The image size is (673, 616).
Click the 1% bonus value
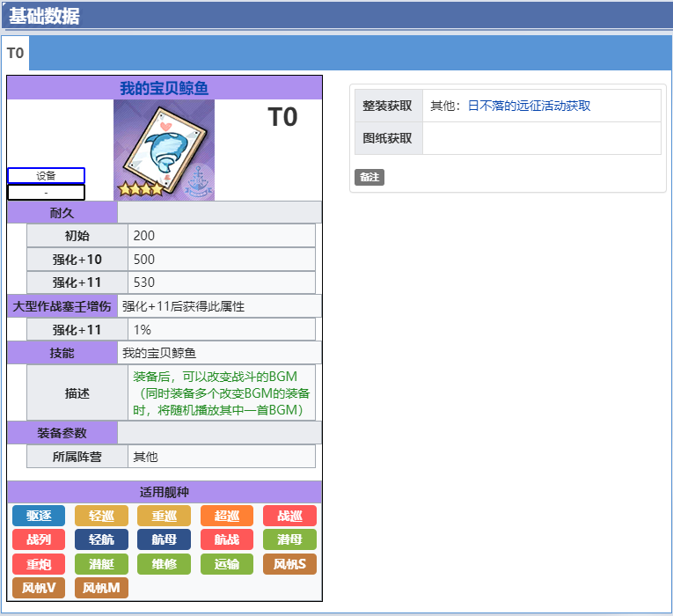click(222, 330)
